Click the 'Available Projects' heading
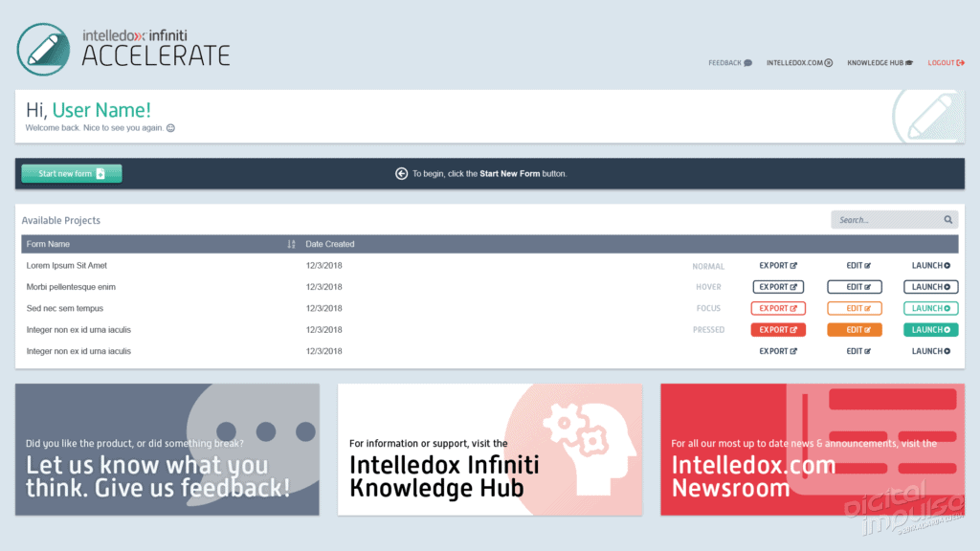The height and width of the screenshot is (551, 980). (60, 221)
